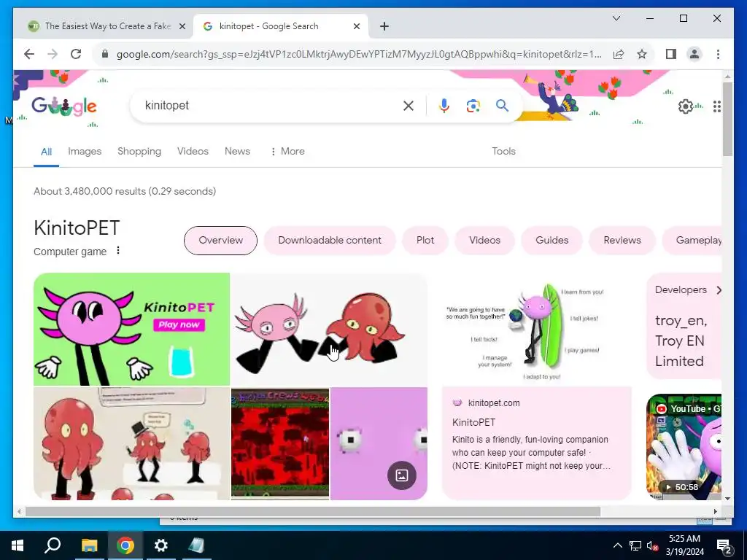Open the axolotl and octopus image
Viewport: 747px width, 560px height.
[x=329, y=329]
